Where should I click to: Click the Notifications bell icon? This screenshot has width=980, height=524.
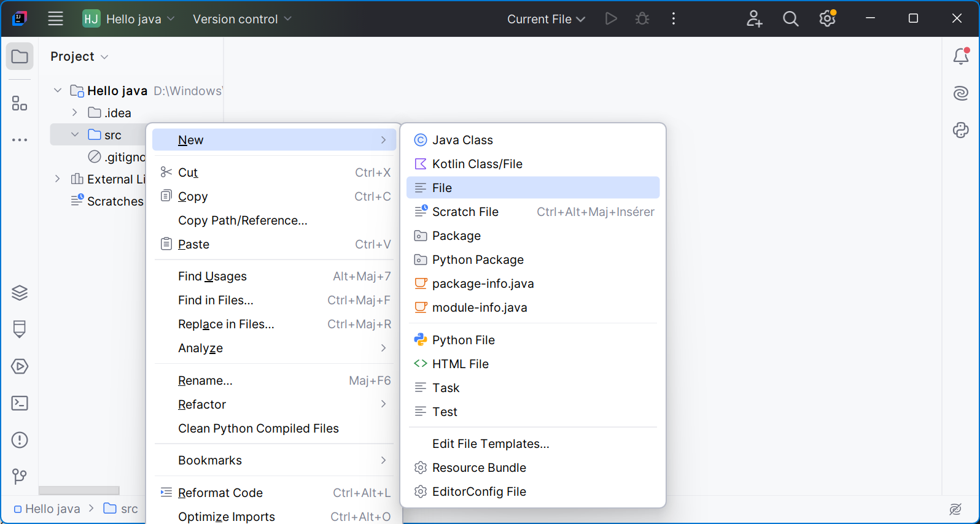pyautogui.click(x=960, y=56)
